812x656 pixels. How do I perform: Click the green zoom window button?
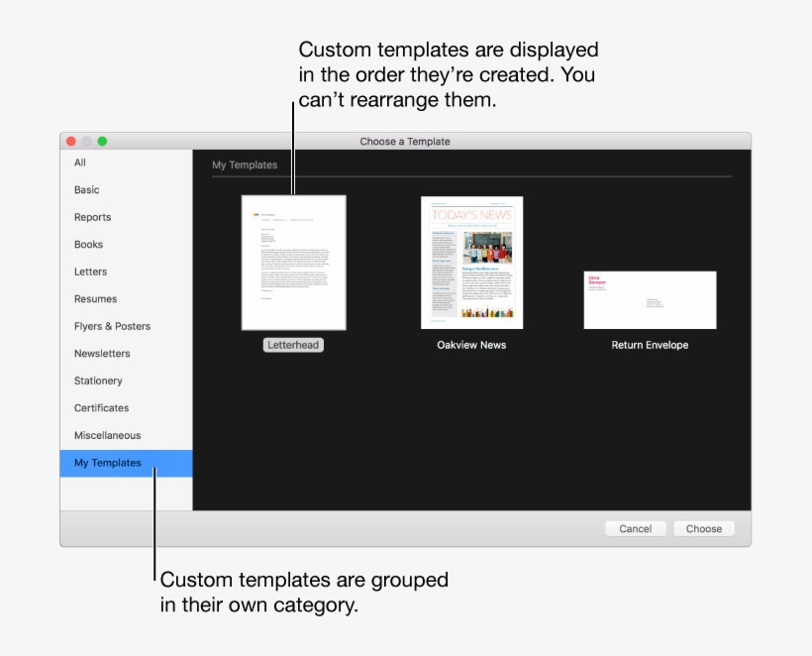point(101,142)
